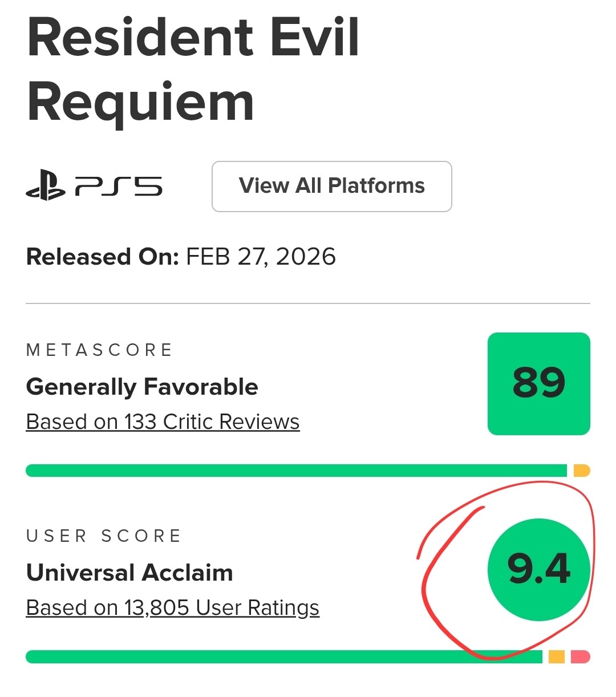
Task: Click the Universal Acclaim verdict text
Action: coord(129,573)
